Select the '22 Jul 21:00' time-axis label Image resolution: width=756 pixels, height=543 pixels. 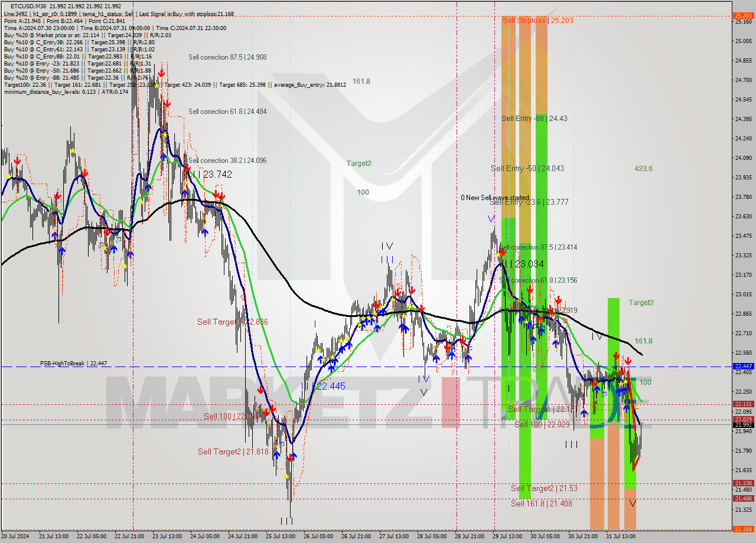[131, 537]
